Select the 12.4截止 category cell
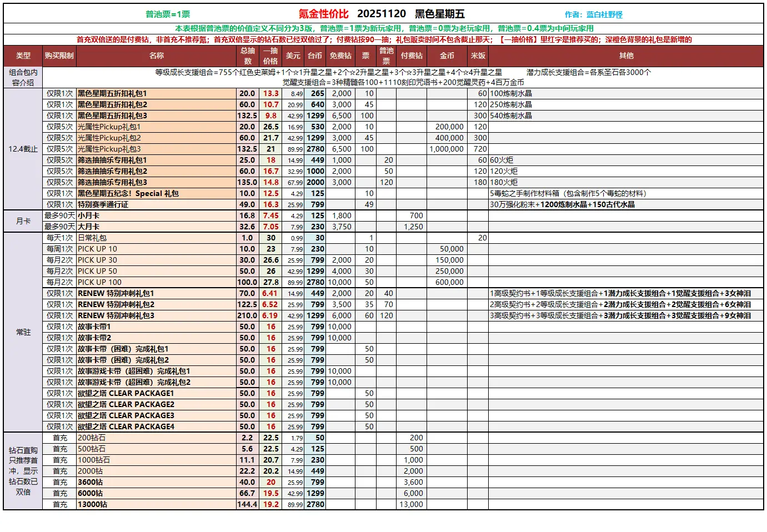767x532 pixels. coord(23,149)
